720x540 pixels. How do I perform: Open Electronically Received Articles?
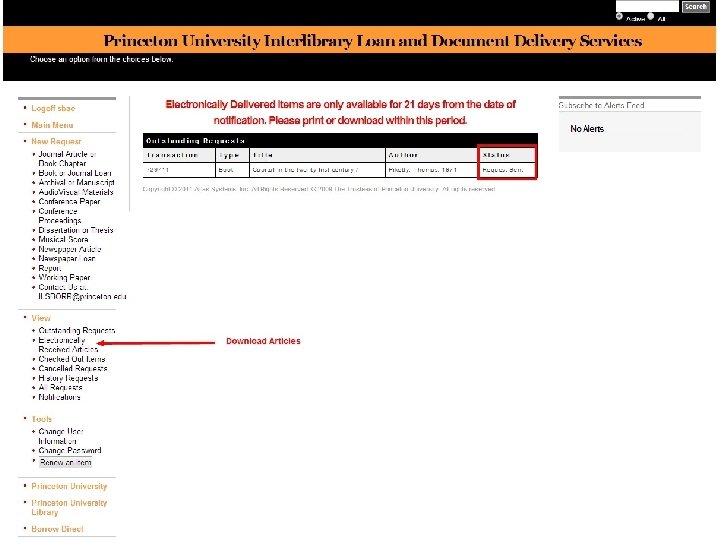[68, 345]
